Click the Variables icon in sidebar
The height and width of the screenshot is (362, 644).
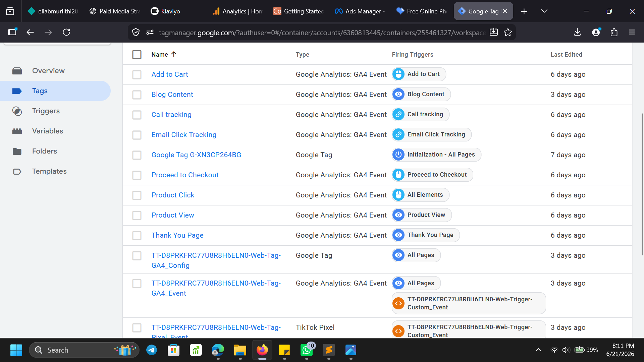click(x=17, y=131)
